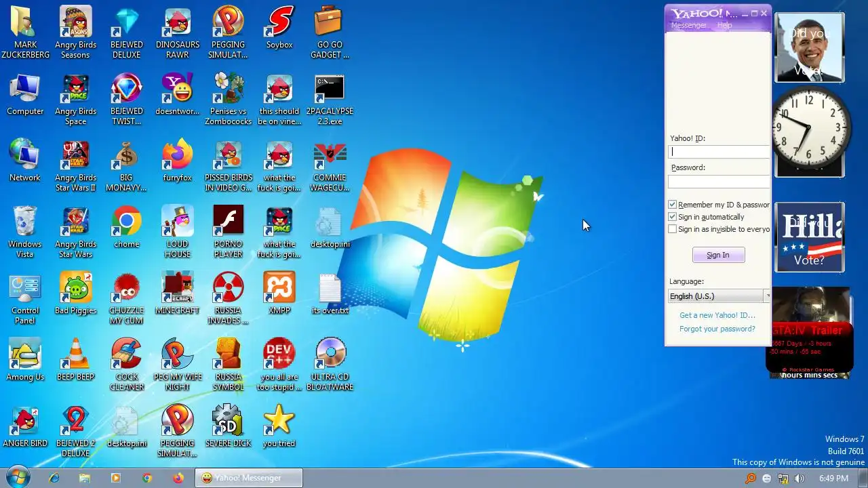Open the Among Us desktop icon
Image resolution: width=868 pixels, height=488 pixels.
(x=25, y=361)
